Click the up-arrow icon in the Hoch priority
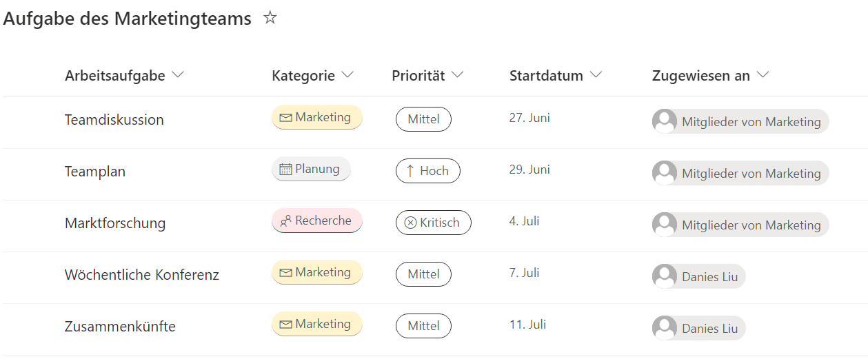Viewport: 868px width, 359px height. pos(410,171)
